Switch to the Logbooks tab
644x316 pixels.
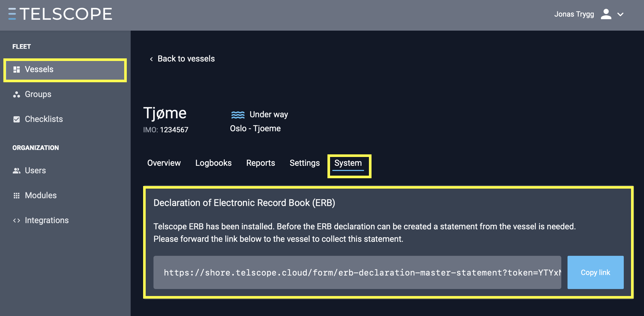pos(213,163)
